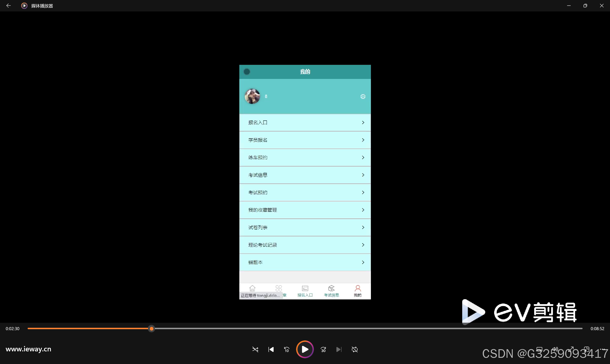Click the Media Player app logo icon
Image resolution: width=610 pixels, height=364 pixels.
[x=24, y=6]
